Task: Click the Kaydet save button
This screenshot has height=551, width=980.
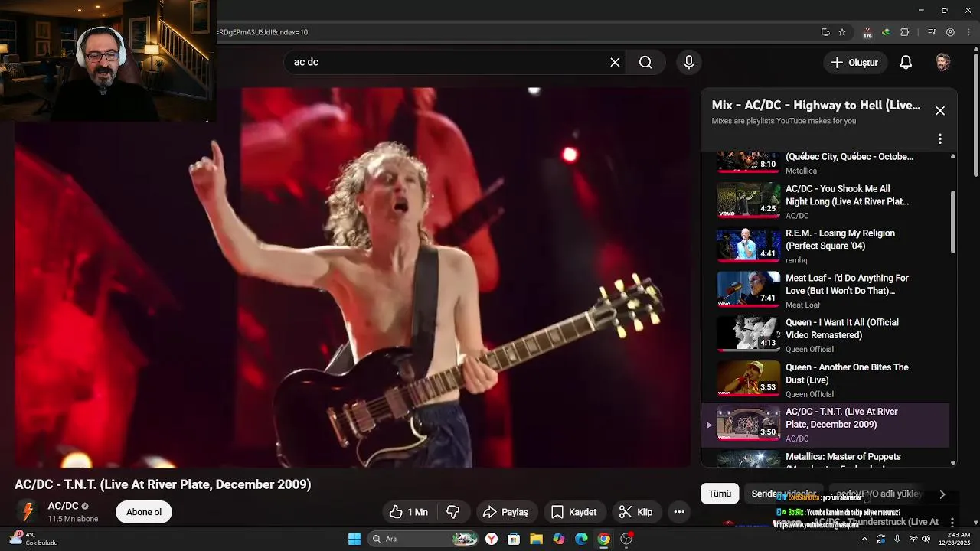Action: (x=574, y=512)
